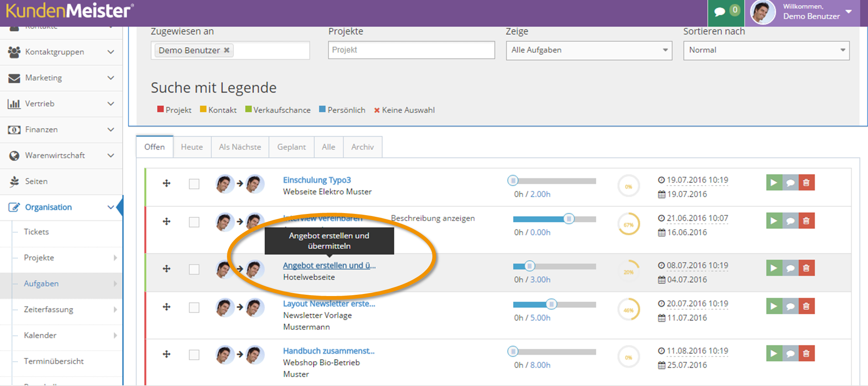Tick checkbox for Layout Newsletter task
Viewport: 868px width, 386px height.
[194, 307]
